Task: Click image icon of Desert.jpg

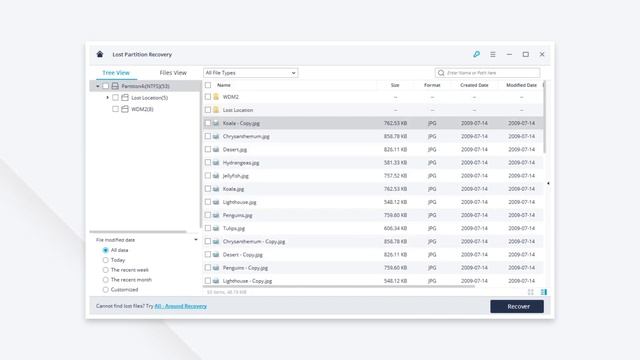Action: tap(216, 149)
